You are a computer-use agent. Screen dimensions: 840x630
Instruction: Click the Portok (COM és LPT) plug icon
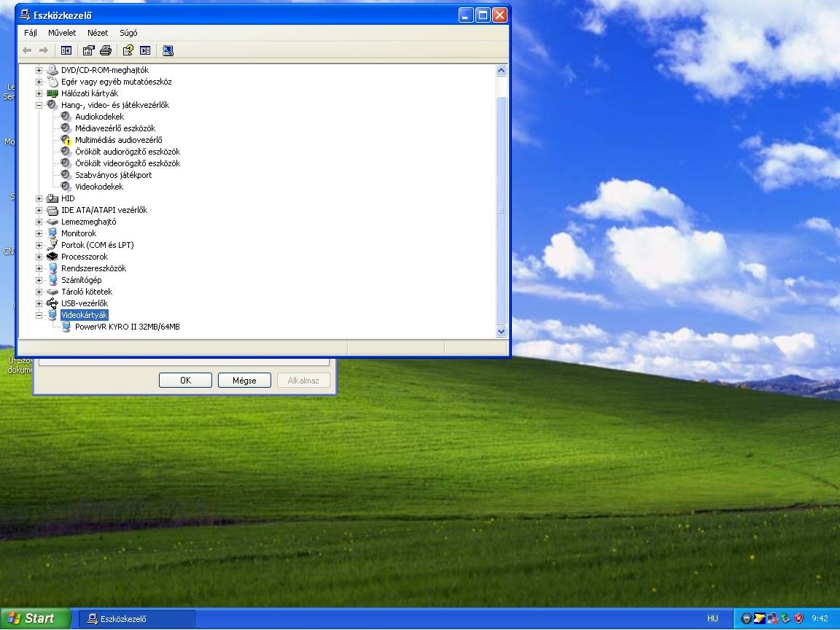pyautogui.click(x=52, y=245)
